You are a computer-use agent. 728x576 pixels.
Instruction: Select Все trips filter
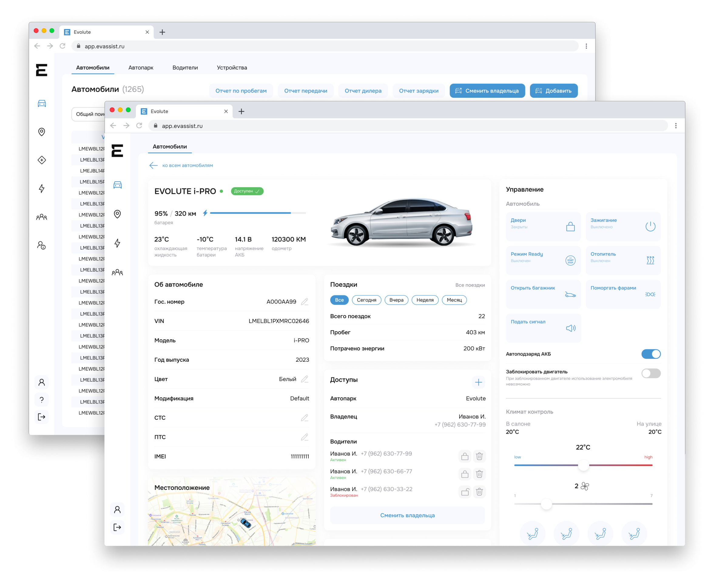pyautogui.click(x=339, y=300)
